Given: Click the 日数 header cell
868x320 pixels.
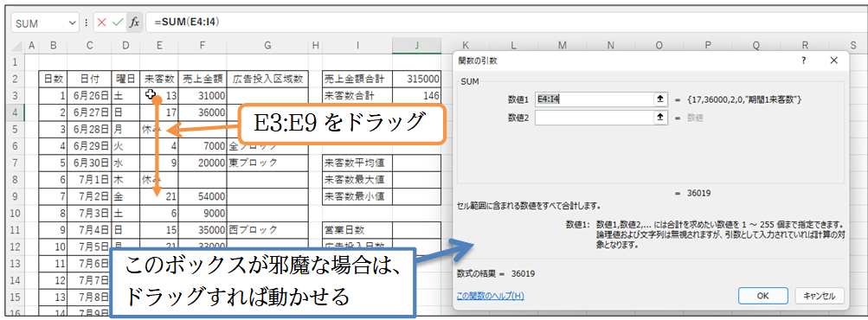Looking at the screenshot, I should (53, 80).
